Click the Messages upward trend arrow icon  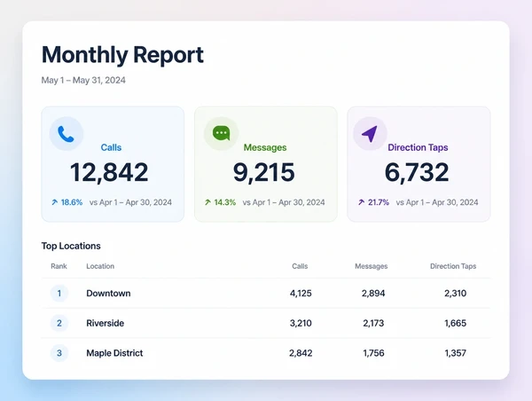click(208, 202)
